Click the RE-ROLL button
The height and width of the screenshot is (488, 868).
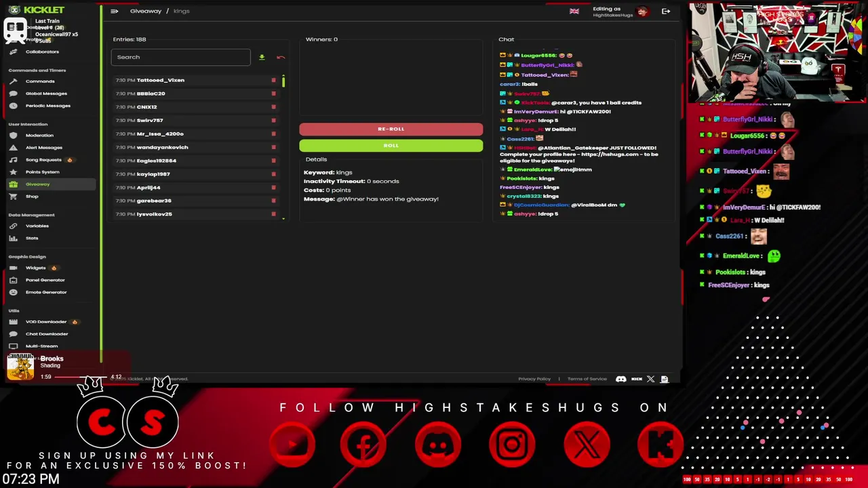[x=391, y=129]
